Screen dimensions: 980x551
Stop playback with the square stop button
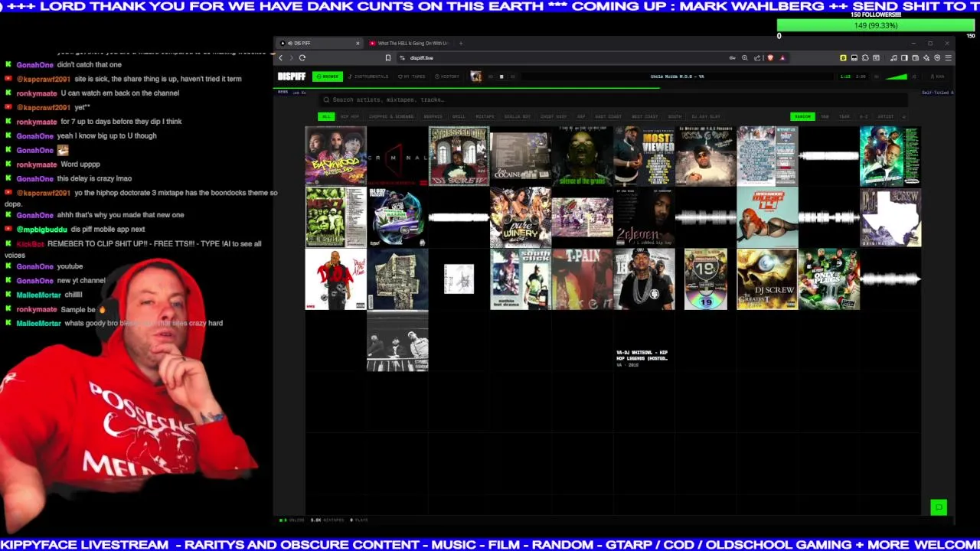pyautogui.click(x=501, y=77)
